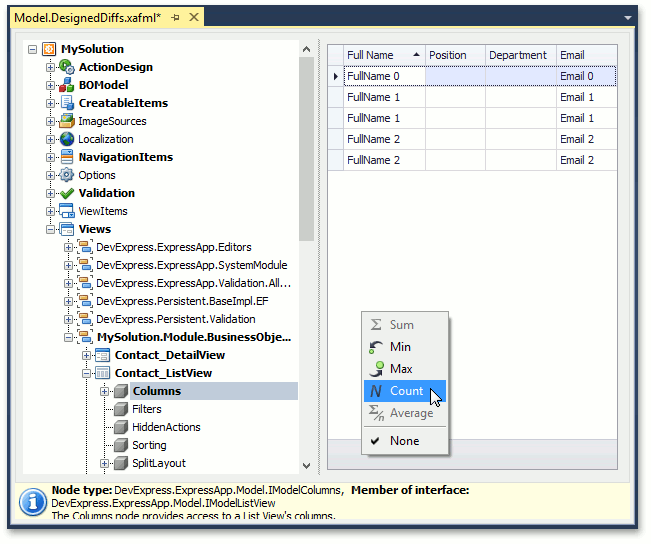Viewport: 651px width, 544px height.
Task: Select the HiddenActions tree node
Action: pyautogui.click(x=166, y=427)
